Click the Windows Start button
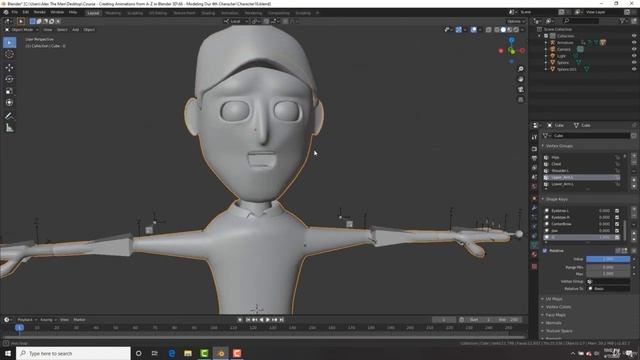 pos(8,353)
